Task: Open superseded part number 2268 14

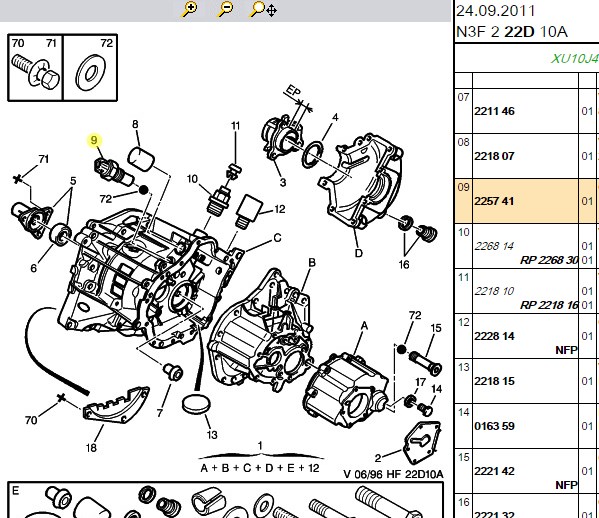Action: [494, 246]
